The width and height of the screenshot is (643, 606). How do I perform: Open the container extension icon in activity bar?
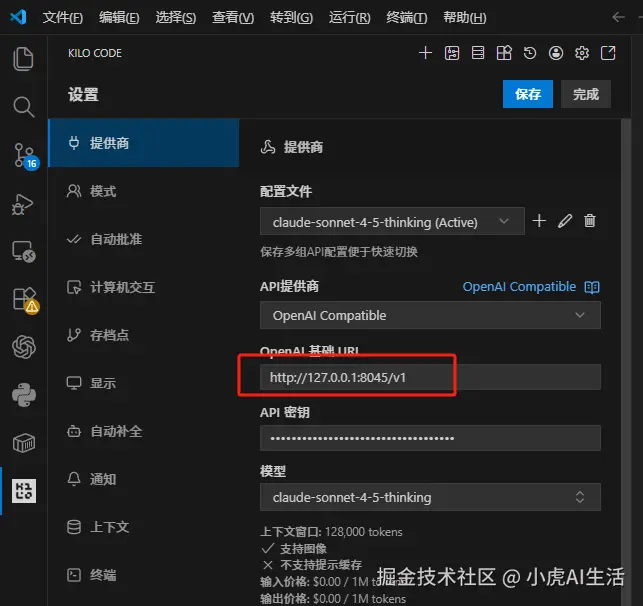tap(24, 443)
